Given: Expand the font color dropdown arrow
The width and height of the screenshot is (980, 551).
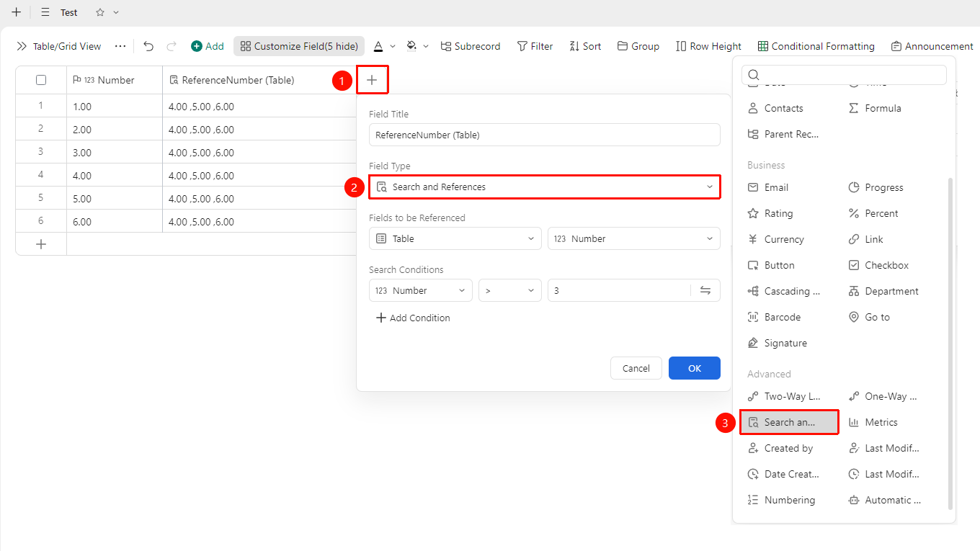Looking at the screenshot, I should click(x=393, y=46).
